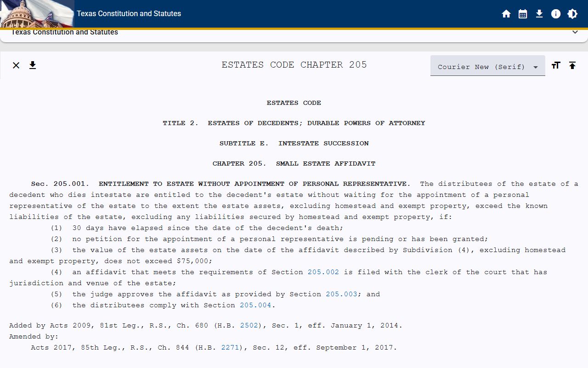Click the Texas Constitution and Statutes header title
This screenshot has height=368, width=588.
pos(129,14)
